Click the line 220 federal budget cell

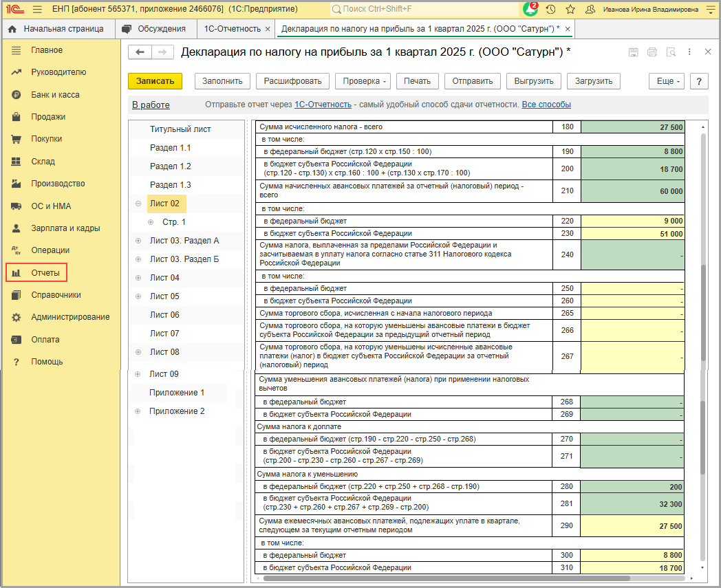click(633, 221)
